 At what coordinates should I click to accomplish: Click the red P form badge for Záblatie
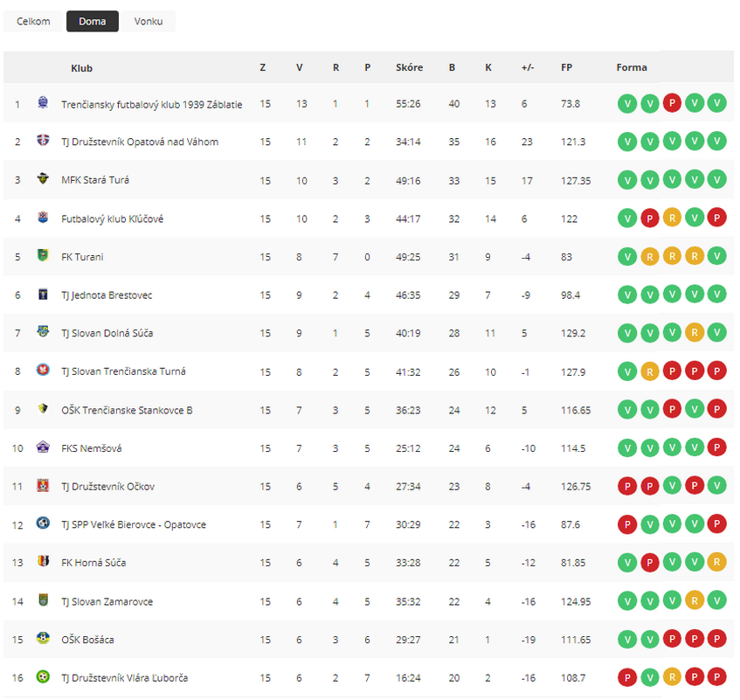tap(672, 103)
